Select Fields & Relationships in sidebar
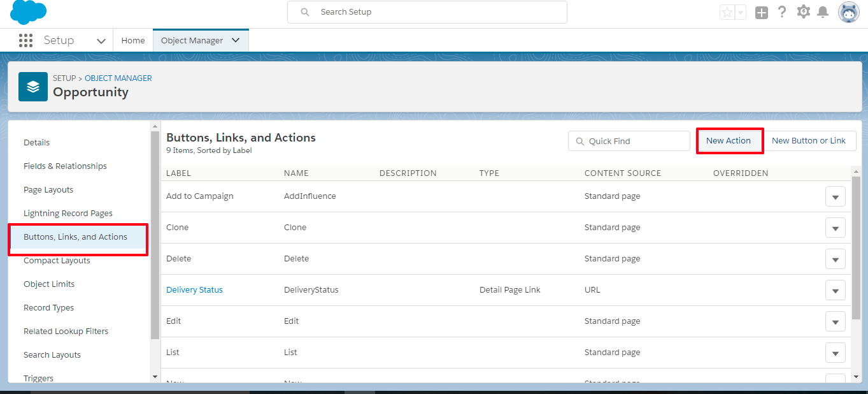This screenshot has width=868, height=394. (65, 166)
